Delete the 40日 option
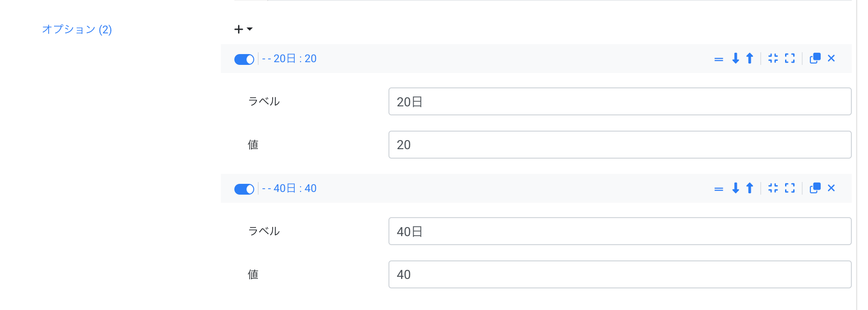868x310 pixels. [831, 188]
